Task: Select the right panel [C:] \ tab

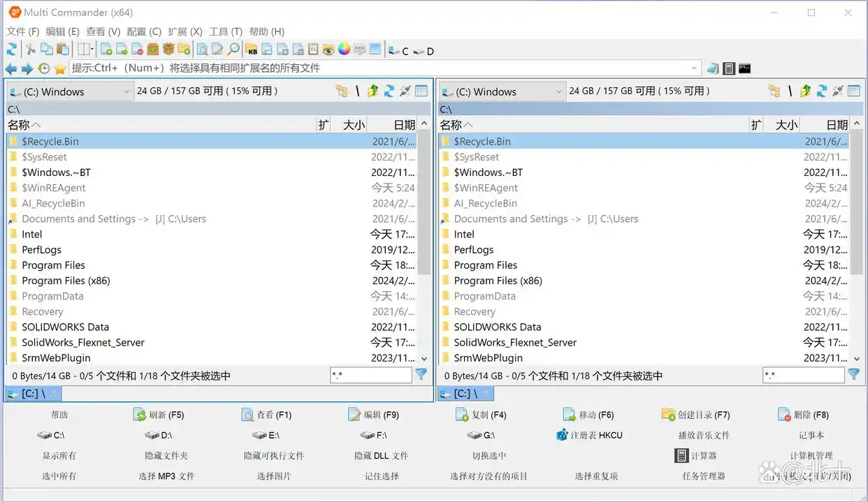Action: (x=466, y=394)
